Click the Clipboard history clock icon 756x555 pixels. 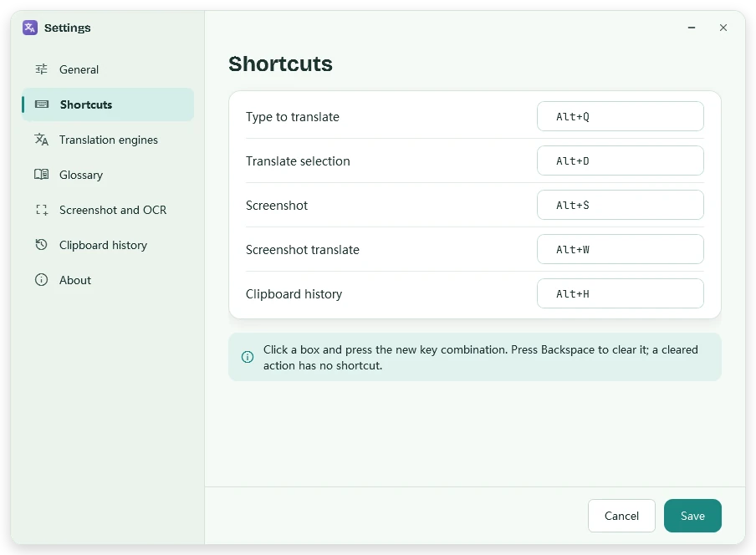tap(42, 245)
